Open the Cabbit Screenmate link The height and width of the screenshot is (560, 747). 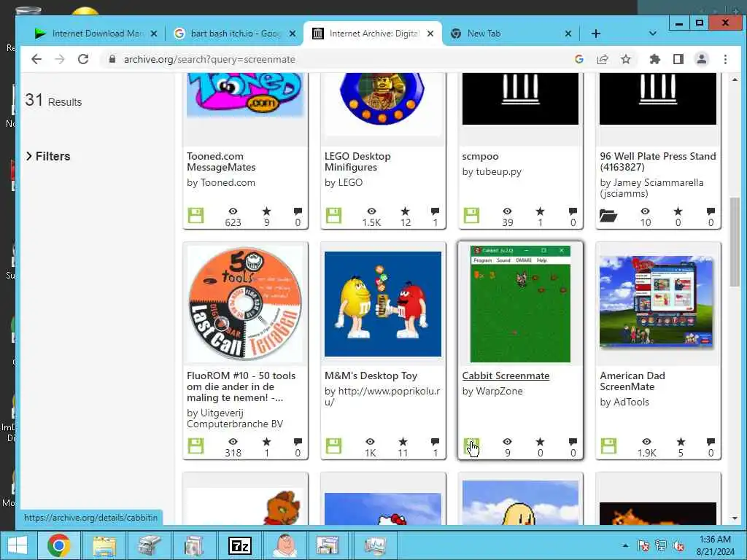click(x=506, y=376)
